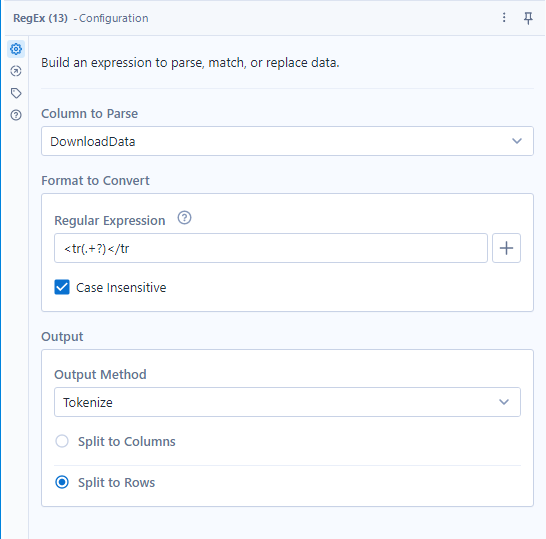This screenshot has height=539, width=546.
Task: Click the plus button next to regex field
Action: tap(506, 248)
